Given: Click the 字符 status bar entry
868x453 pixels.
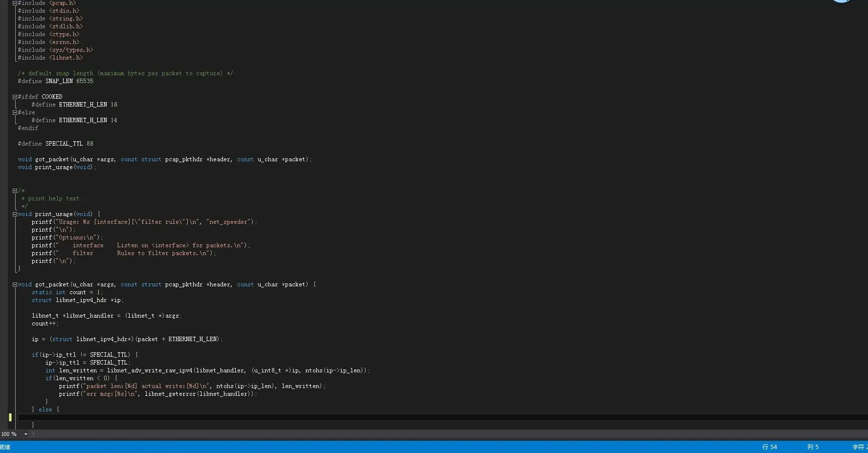Looking at the screenshot, I should click(860, 447).
